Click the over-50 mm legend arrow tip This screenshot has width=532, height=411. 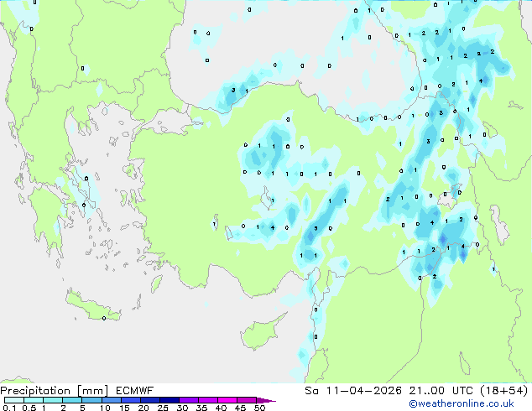(x=266, y=400)
